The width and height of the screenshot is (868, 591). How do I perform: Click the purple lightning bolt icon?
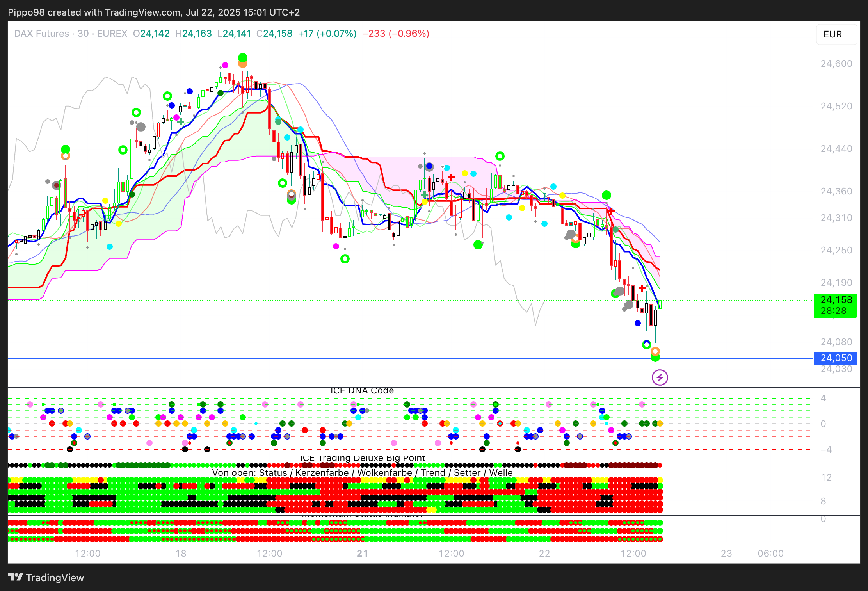(x=660, y=377)
